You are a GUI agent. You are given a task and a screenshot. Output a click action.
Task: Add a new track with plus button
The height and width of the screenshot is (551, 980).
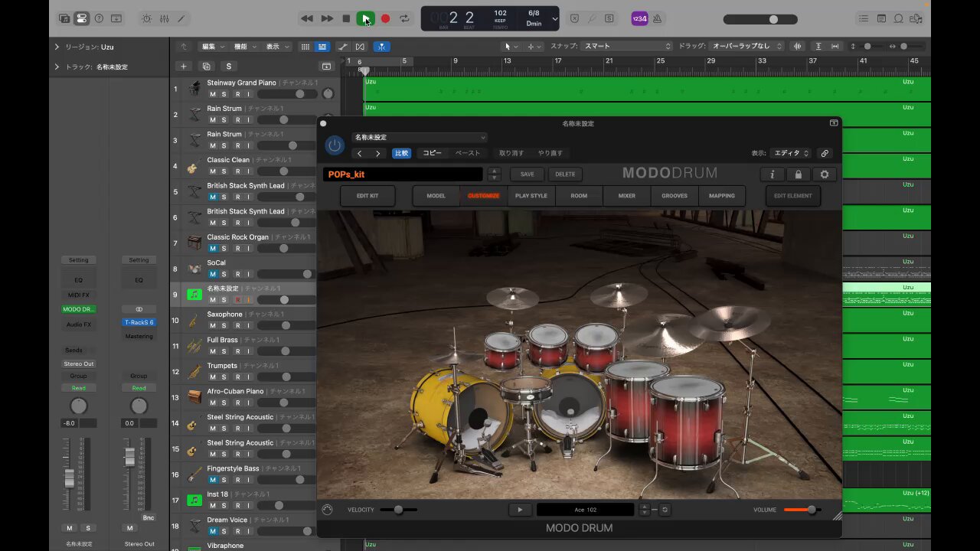tap(183, 67)
